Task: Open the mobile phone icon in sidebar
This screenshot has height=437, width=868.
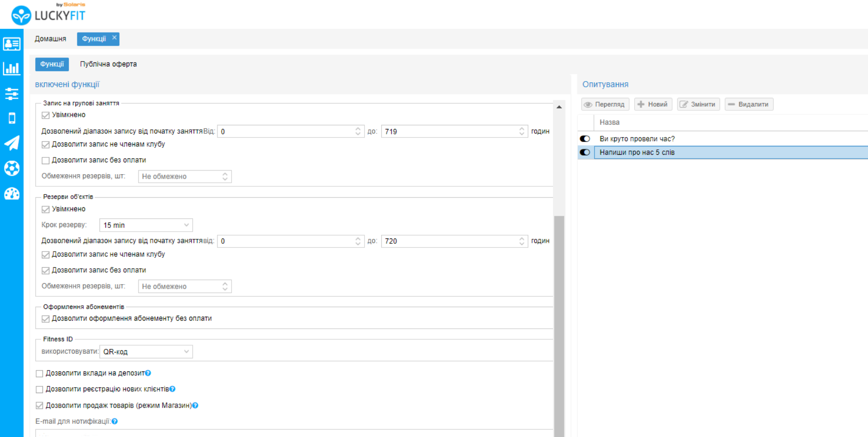Action: 12,118
